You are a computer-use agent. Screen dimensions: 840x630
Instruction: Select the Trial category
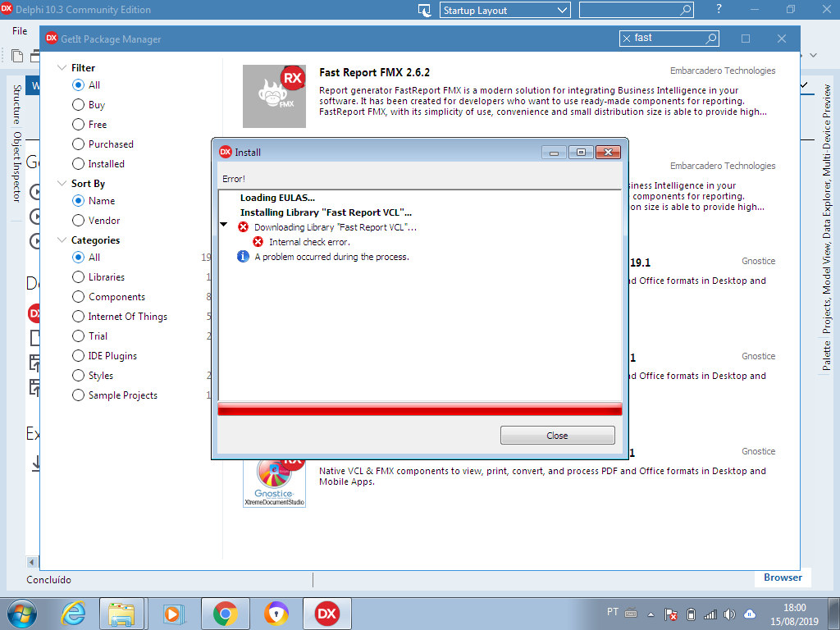click(78, 336)
